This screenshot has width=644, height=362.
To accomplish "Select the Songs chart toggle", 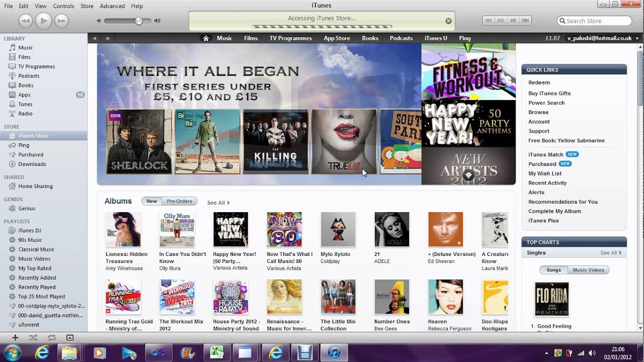I will coord(553,270).
